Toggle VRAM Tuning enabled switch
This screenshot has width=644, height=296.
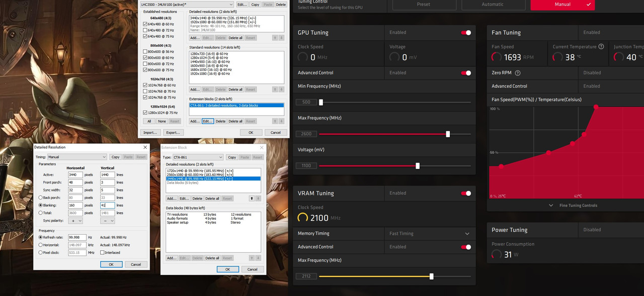(x=466, y=193)
